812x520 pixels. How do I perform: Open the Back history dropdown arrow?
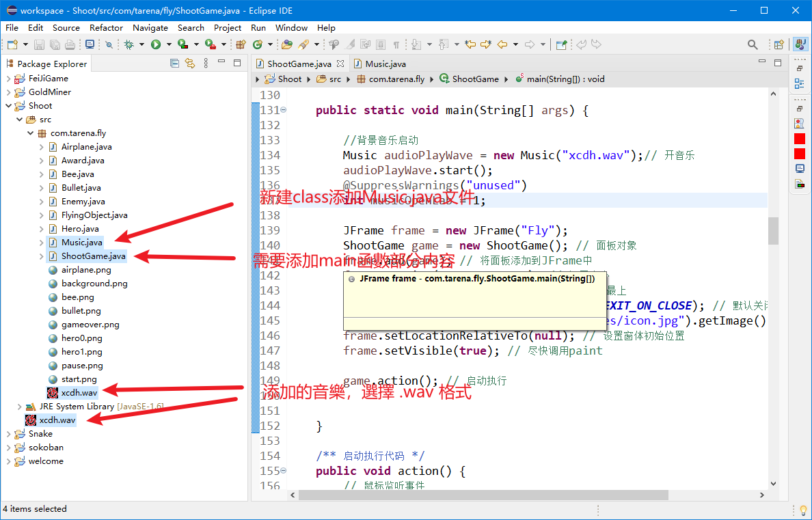tap(515, 44)
